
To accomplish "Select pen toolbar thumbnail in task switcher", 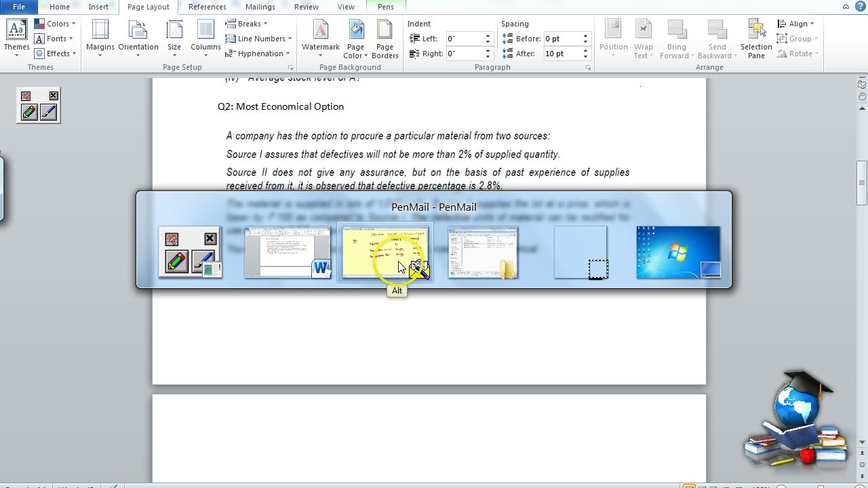I will pos(190,252).
